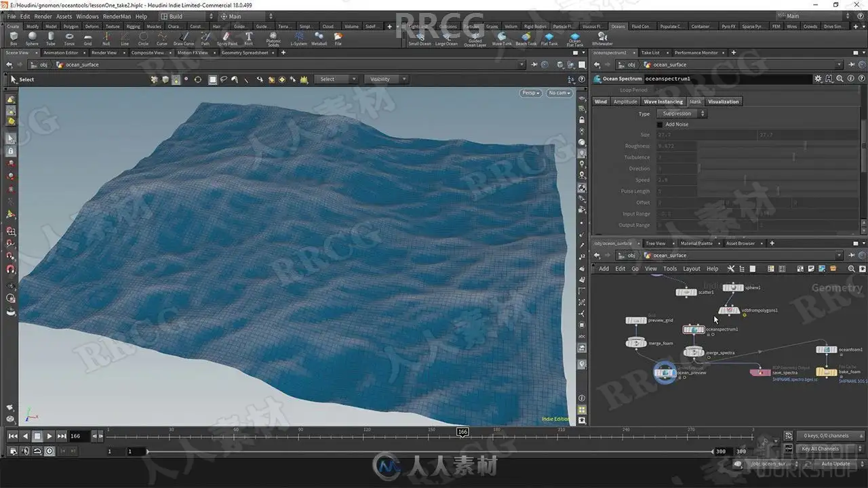Click the Guided Ocean Layer tool

[475, 39]
